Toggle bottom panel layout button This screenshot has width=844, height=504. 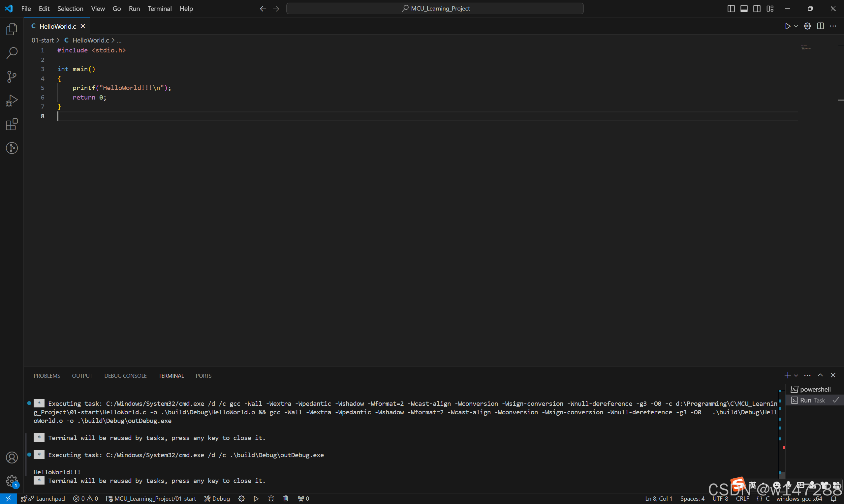pos(744,9)
